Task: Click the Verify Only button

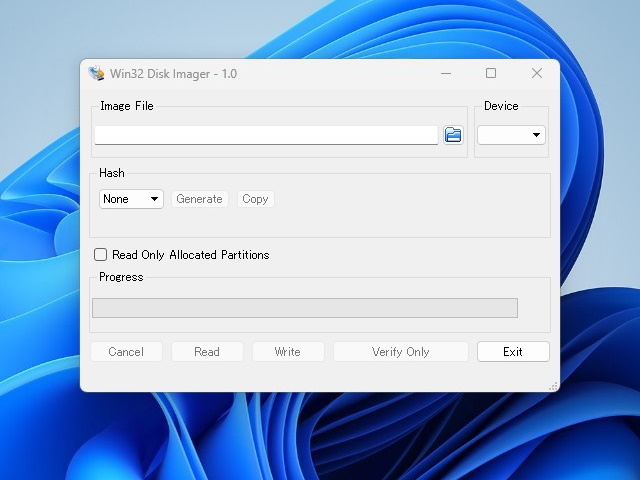Action: pos(400,352)
